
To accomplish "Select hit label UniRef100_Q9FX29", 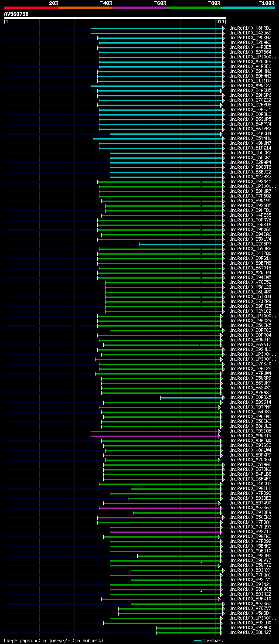I will pos(250,320).
